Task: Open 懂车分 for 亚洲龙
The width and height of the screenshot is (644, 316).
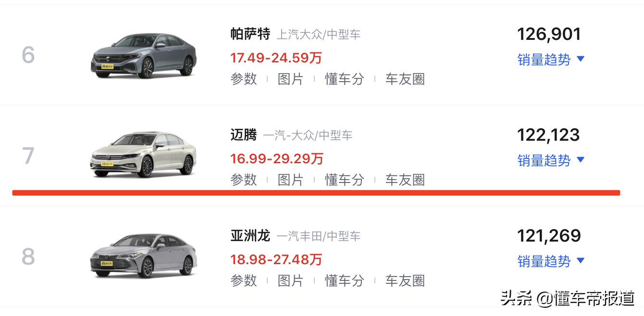Action: pos(345,280)
